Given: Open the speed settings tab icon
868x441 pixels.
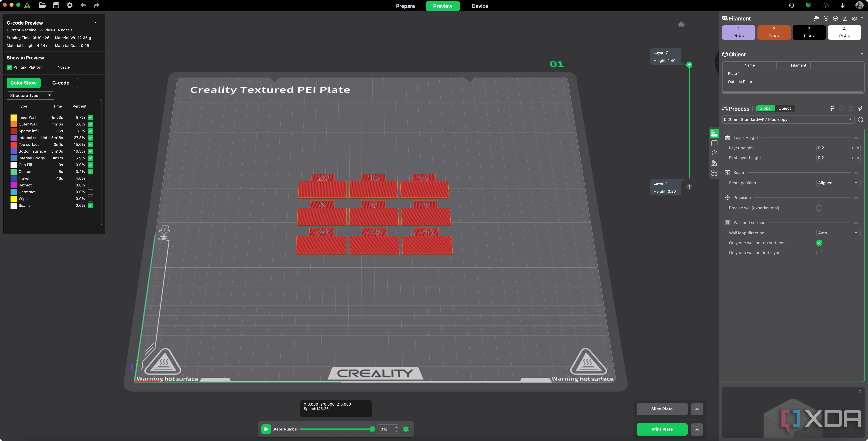Looking at the screenshot, I should point(714,153).
